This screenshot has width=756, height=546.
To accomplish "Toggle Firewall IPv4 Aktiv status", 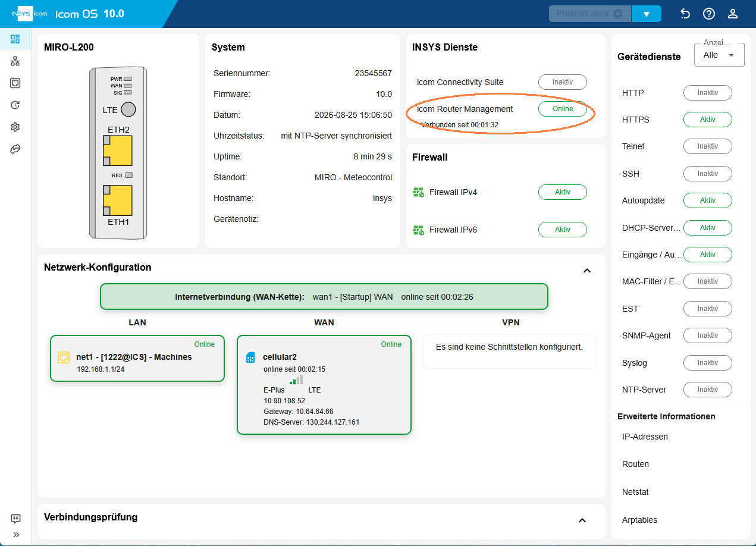I will point(563,192).
